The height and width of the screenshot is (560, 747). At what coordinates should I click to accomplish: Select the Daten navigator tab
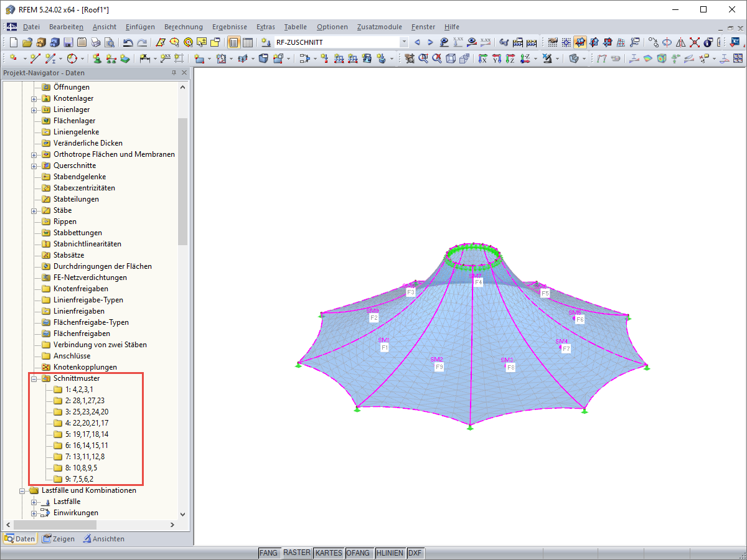[20, 539]
